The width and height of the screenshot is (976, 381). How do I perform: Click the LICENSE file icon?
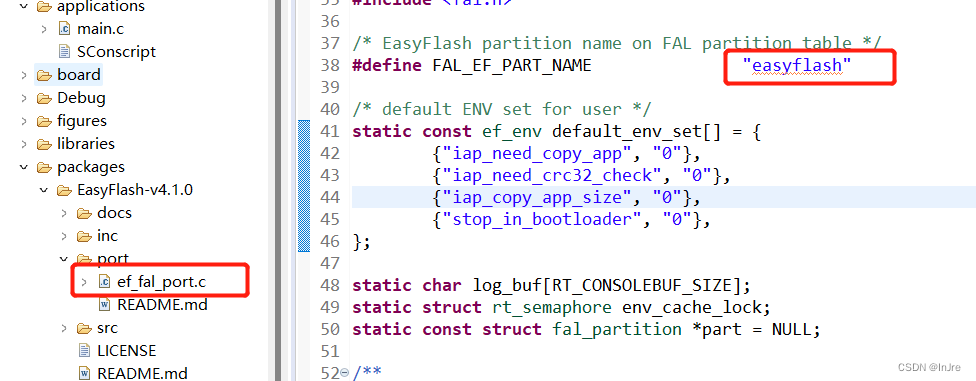point(85,351)
